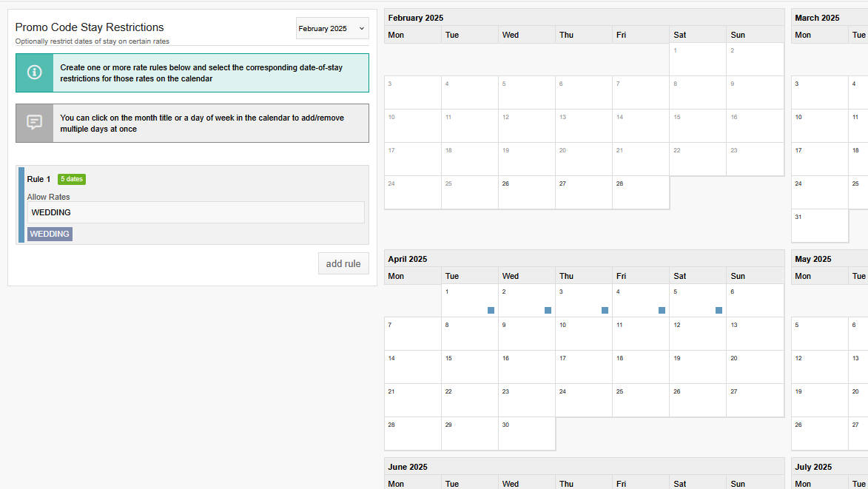
Task: Toggle all Tuesdays in April 2025
Action: (469, 276)
